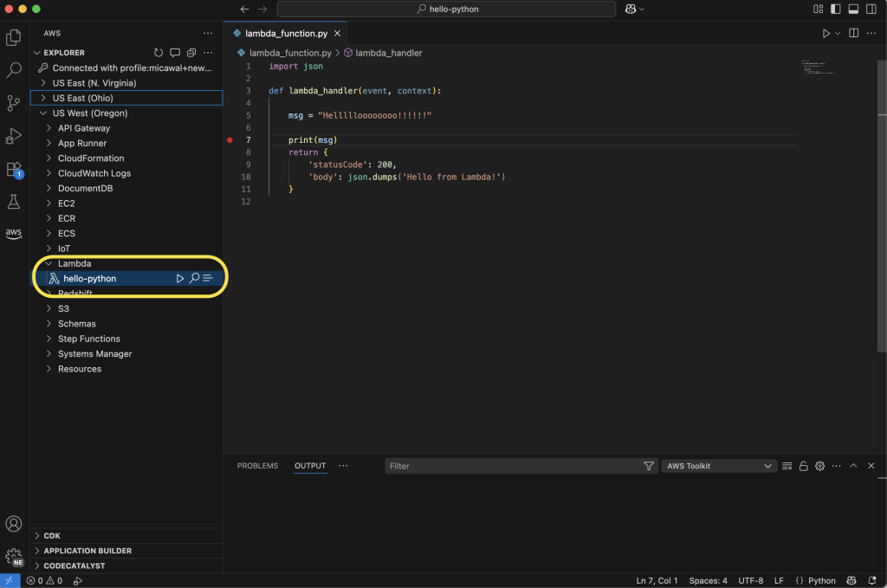
Task: Open the Testing beaker view
Action: coord(13,202)
